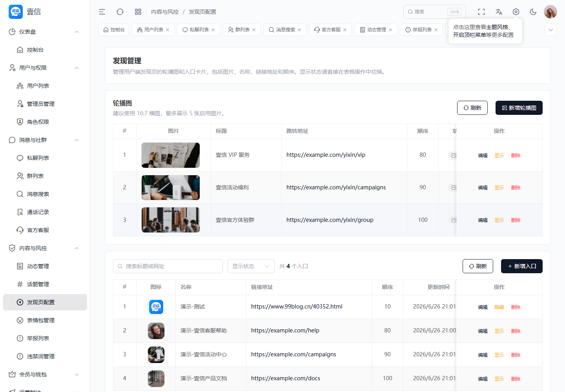Screen dimensions: 565x392
Task: Open 消息搜索 in the sidebar
Action: pyautogui.click(x=45, y=194)
